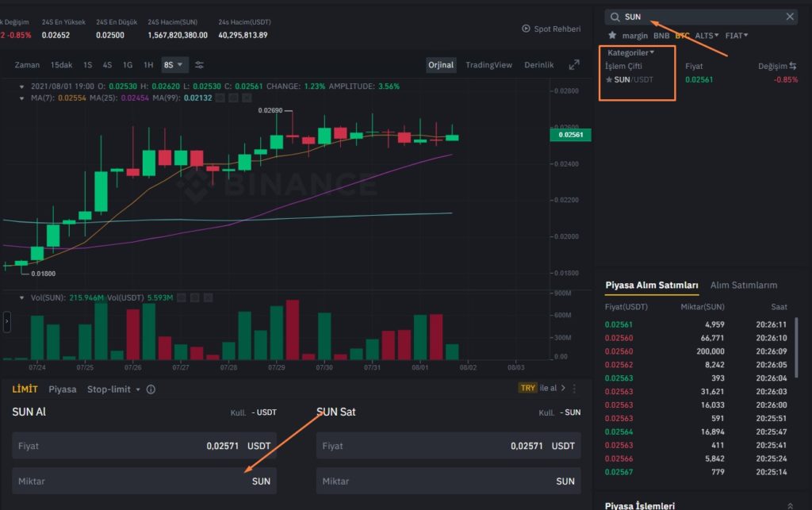Open the Stop-limit order type dropdown
Viewport: 812px width, 510px height.
[113, 389]
